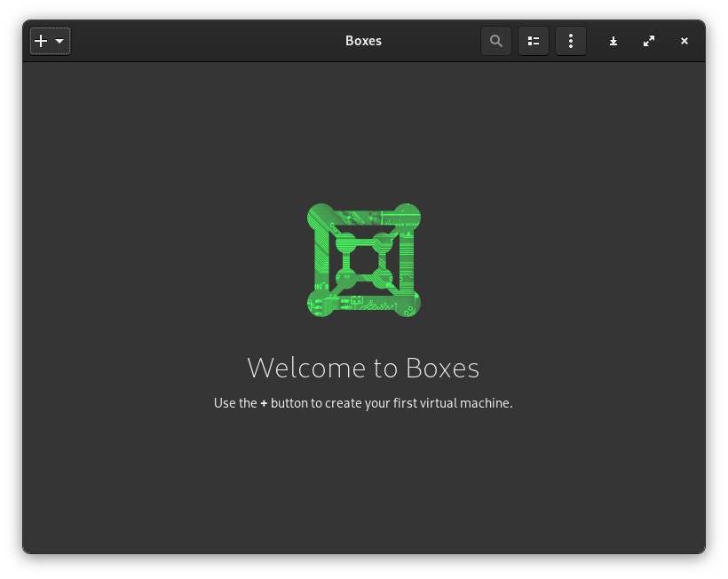Image resolution: width=728 pixels, height=579 pixels.
Task: Open the kebab menu in the titlebar
Action: coord(571,41)
